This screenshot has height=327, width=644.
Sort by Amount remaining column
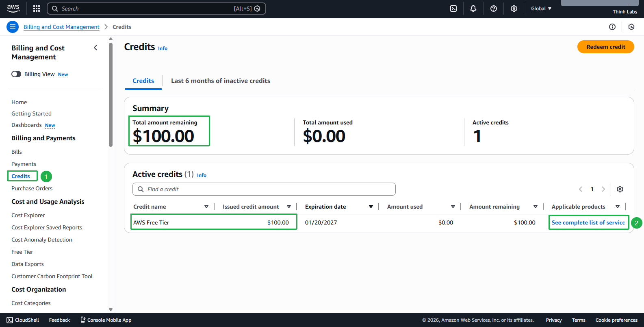[x=536, y=207]
